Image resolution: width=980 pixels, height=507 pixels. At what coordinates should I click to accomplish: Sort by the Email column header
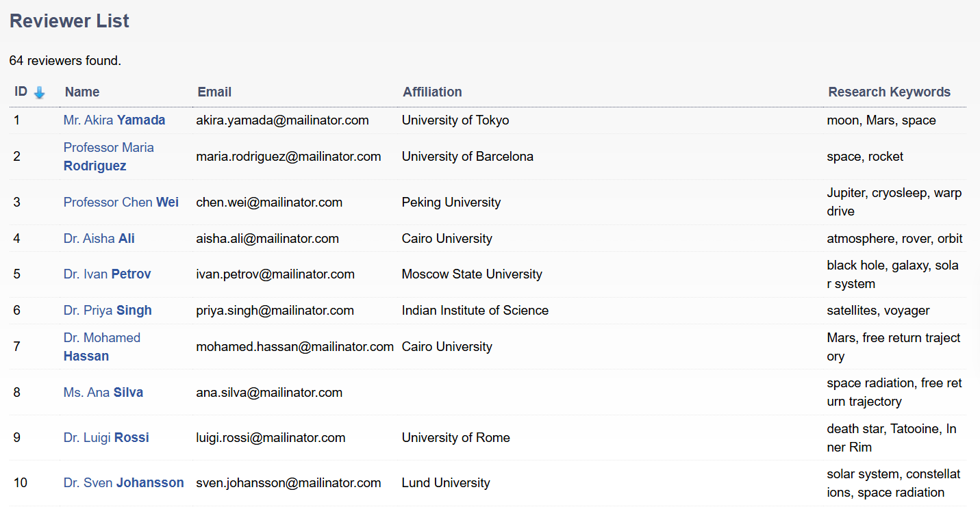(214, 92)
